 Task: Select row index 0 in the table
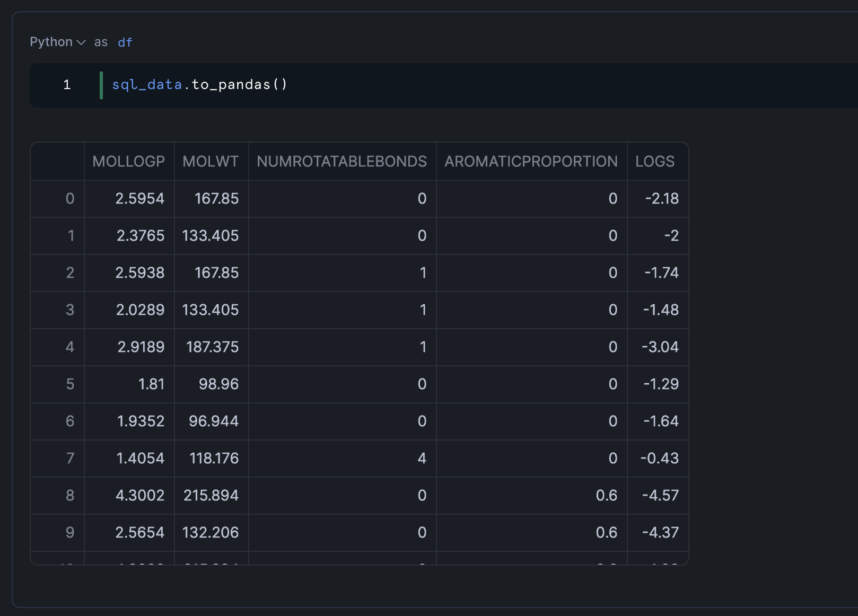pyautogui.click(x=69, y=199)
